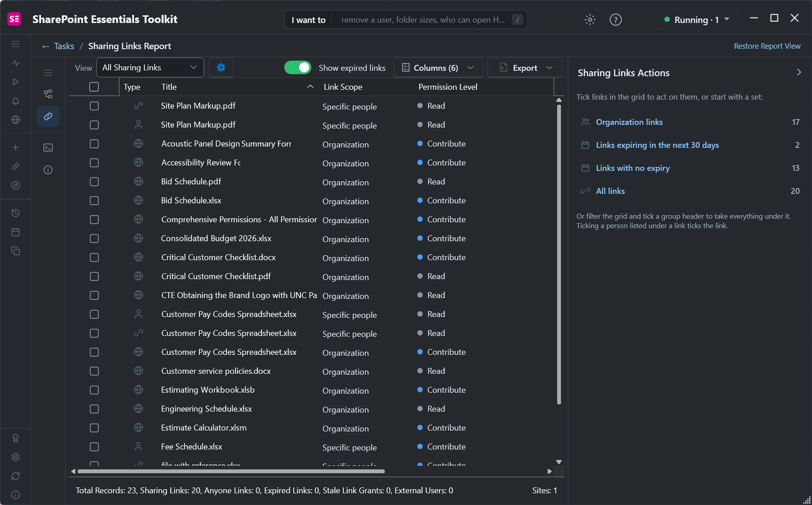Click the plus icon in left rail

click(x=15, y=147)
